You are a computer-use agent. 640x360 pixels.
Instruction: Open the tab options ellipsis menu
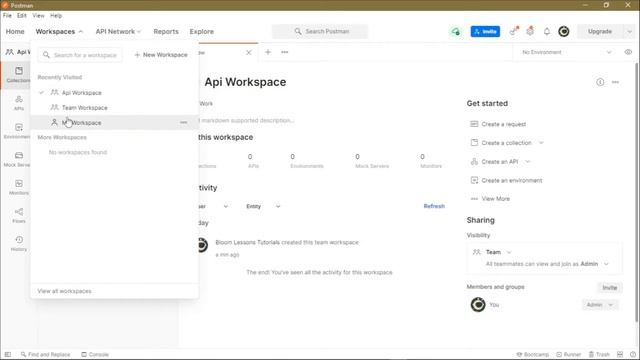click(284, 52)
